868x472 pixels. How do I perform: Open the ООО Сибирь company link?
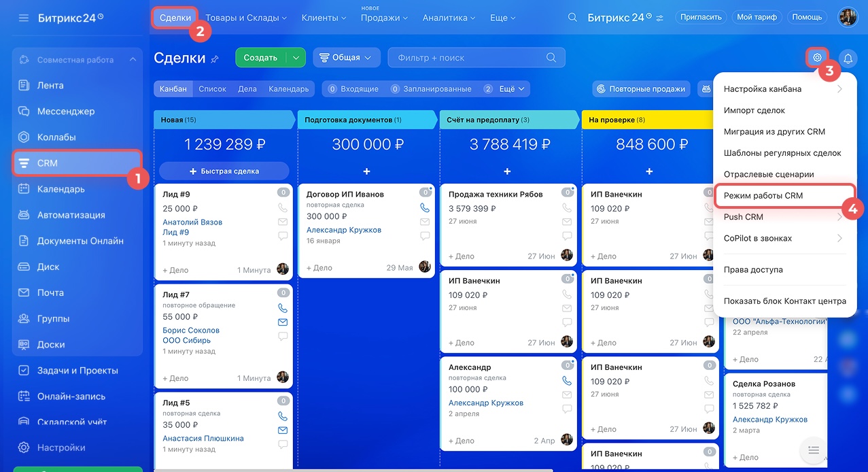click(187, 340)
